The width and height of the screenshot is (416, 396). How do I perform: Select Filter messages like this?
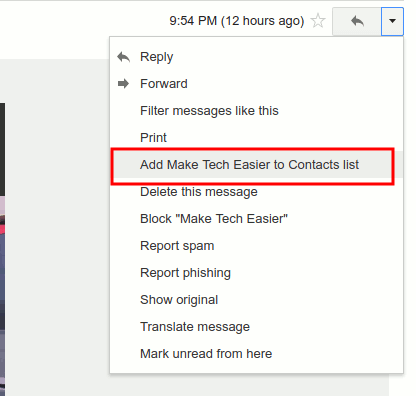tap(256, 111)
